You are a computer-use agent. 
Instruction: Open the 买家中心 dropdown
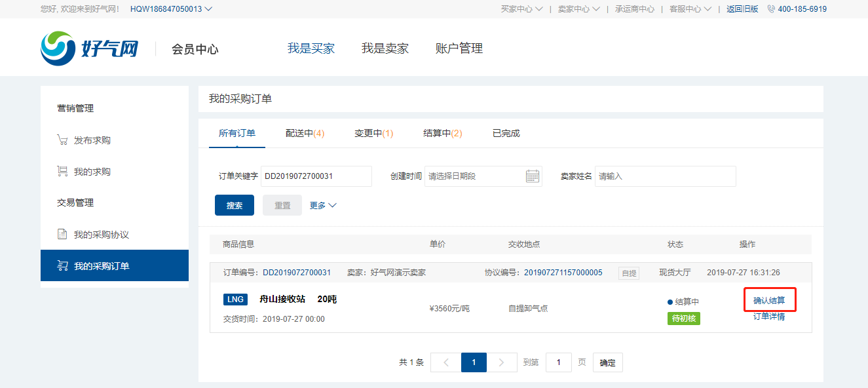521,9
